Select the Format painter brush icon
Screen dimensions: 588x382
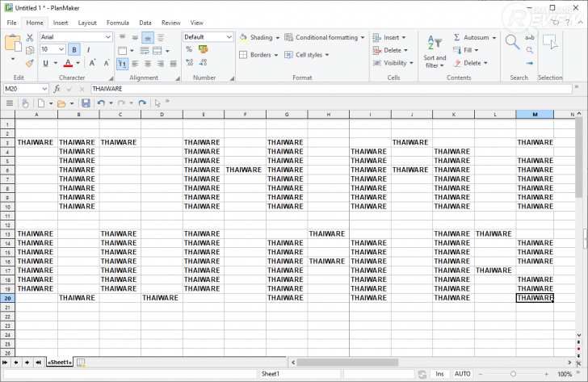point(30,63)
